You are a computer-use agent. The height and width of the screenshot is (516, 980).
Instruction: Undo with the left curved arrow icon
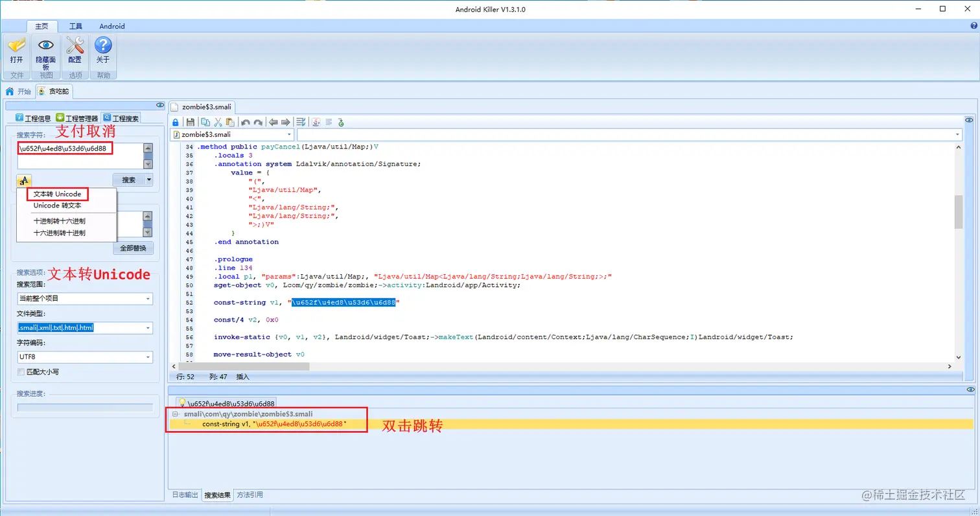pyautogui.click(x=246, y=122)
